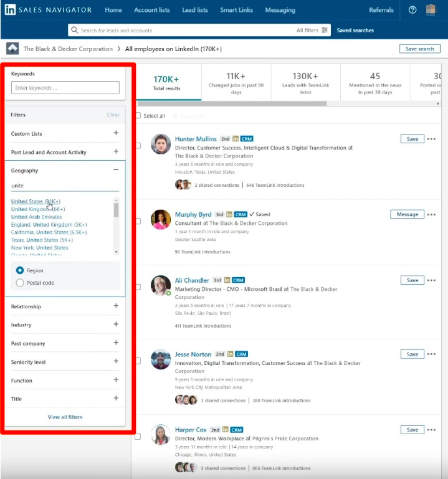Image resolution: width=448 pixels, height=479 pixels.
Task: Focus the Enter keywords field
Action: pyautogui.click(x=65, y=88)
